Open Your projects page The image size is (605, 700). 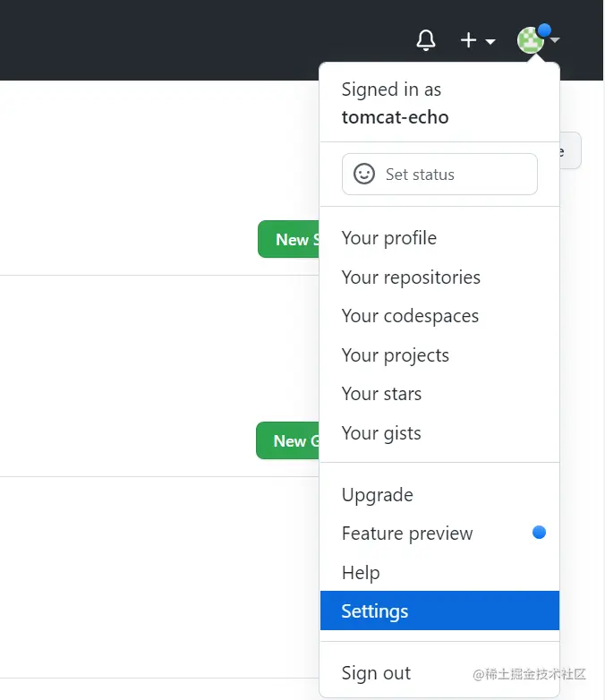coord(396,355)
